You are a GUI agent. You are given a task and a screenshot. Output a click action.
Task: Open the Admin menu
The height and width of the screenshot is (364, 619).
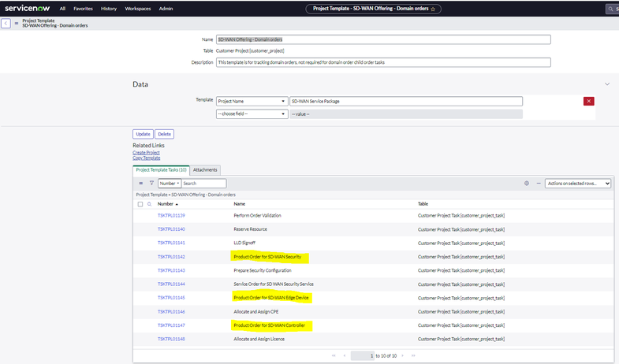coord(166,9)
